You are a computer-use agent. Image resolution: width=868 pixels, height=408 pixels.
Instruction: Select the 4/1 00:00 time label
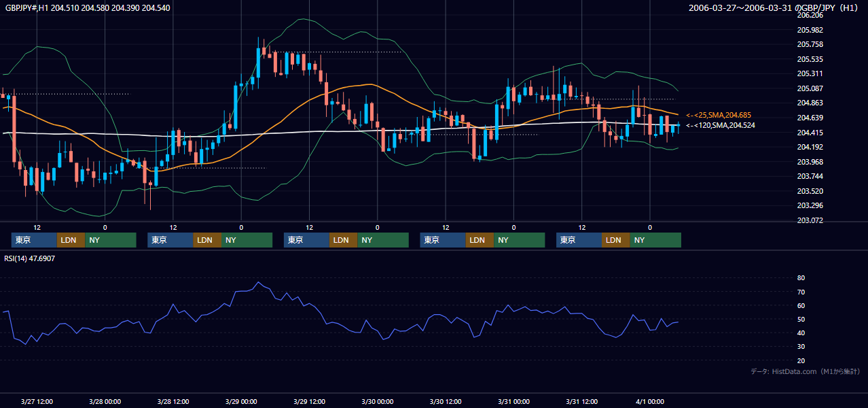[650, 401]
